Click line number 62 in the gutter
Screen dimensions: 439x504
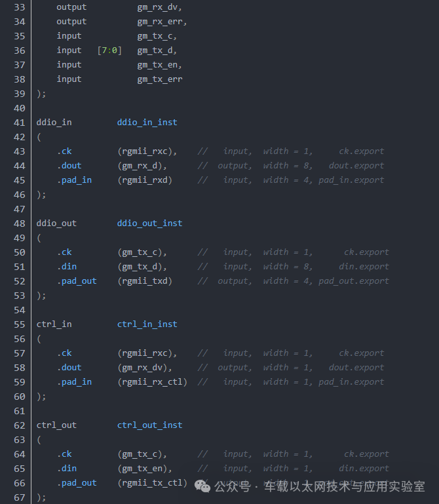pos(19,425)
